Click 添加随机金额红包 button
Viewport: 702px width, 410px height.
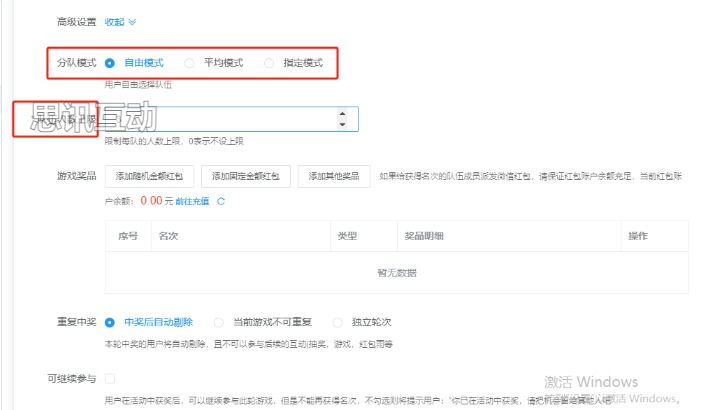pyautogui.click(x=150, y=176)
